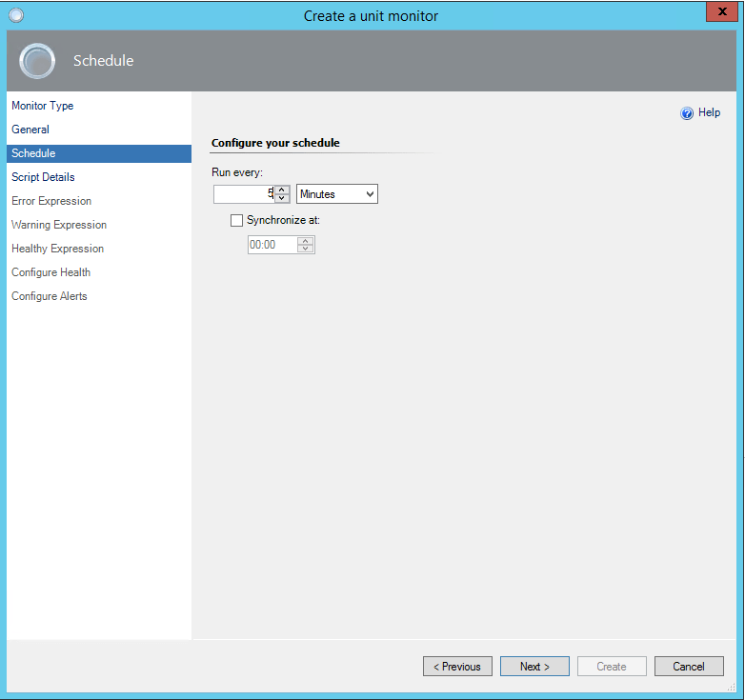
Task: Click the Next button
Action: click(x=534, y=667)
